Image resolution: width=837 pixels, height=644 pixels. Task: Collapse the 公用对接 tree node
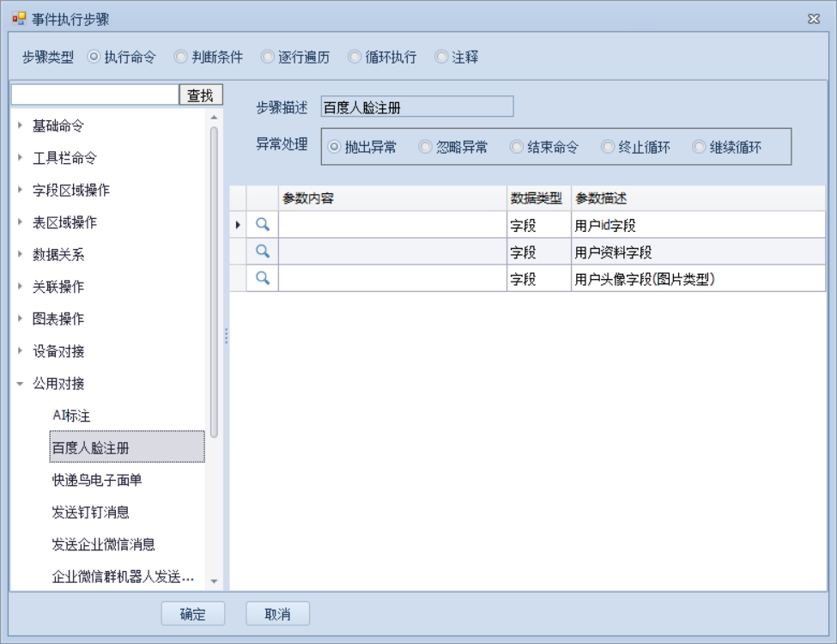point(21,384)
